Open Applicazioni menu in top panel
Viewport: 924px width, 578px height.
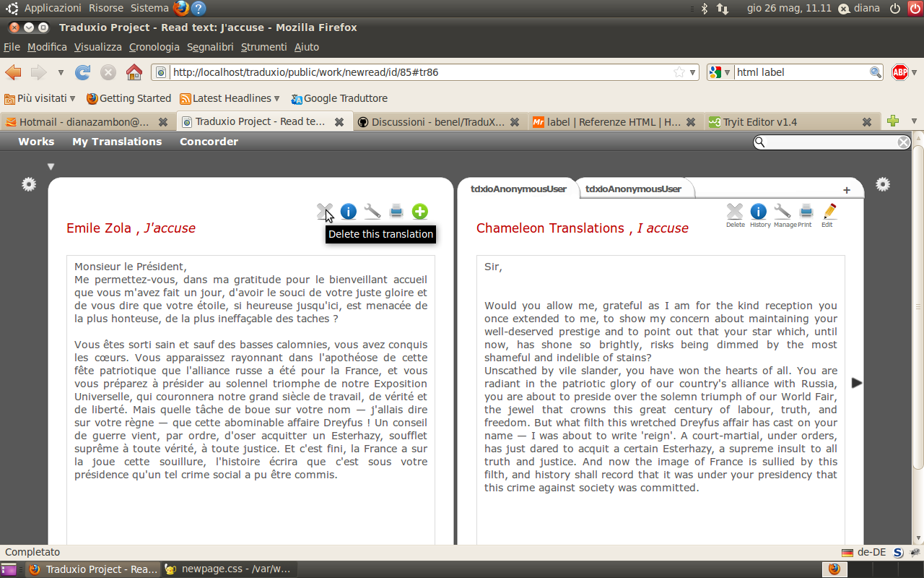[53, 8]
